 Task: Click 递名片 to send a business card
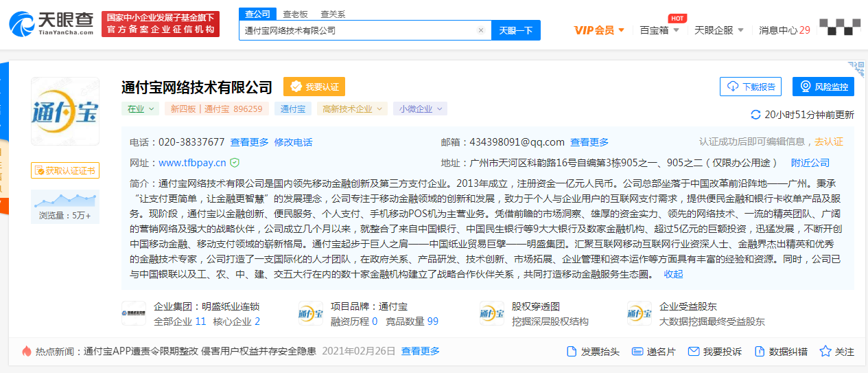point(653,352)
